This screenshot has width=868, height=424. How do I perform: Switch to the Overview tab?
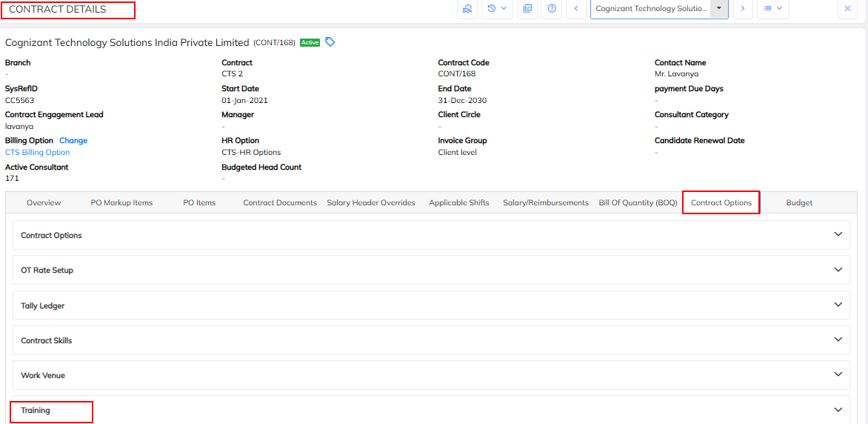[x=44, y=203]
